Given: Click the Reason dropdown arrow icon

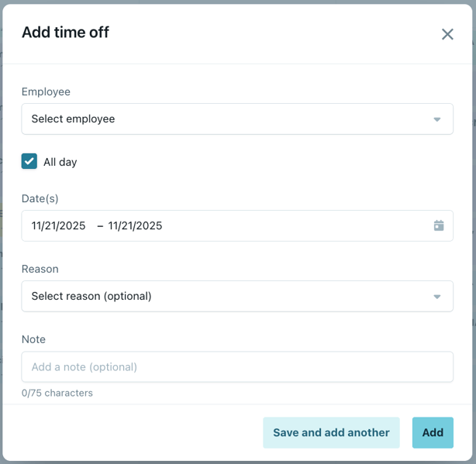Looking at the screenshot, I should pos(437,297).
